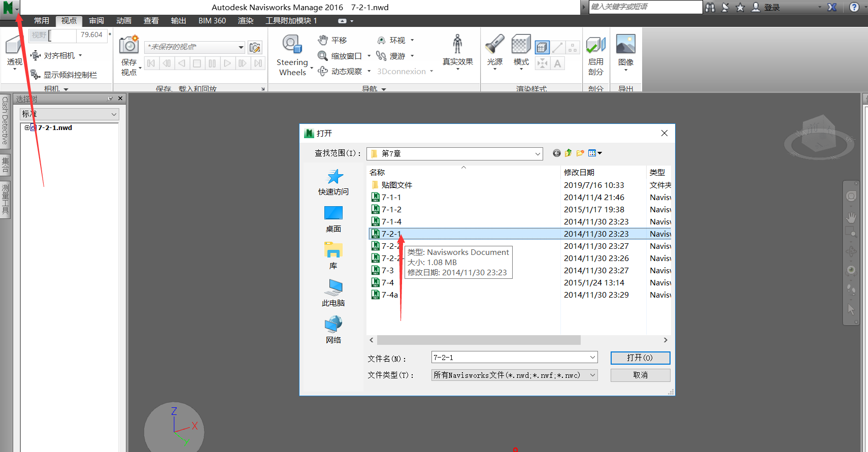Screen dimensions: 868x452
Task: Click the 取消 cancel button
Action: click(640, 375)
